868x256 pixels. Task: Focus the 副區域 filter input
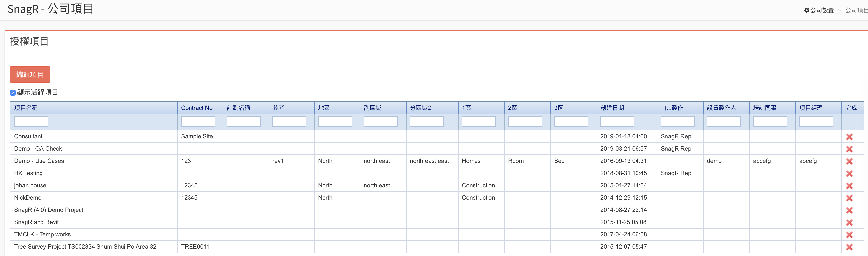point(380,121)
